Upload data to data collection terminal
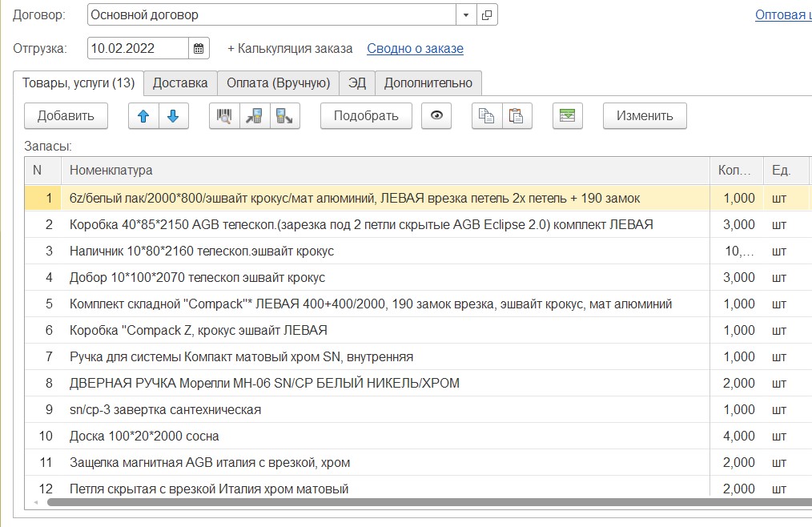The image size is (812, 527). point(284,116)
